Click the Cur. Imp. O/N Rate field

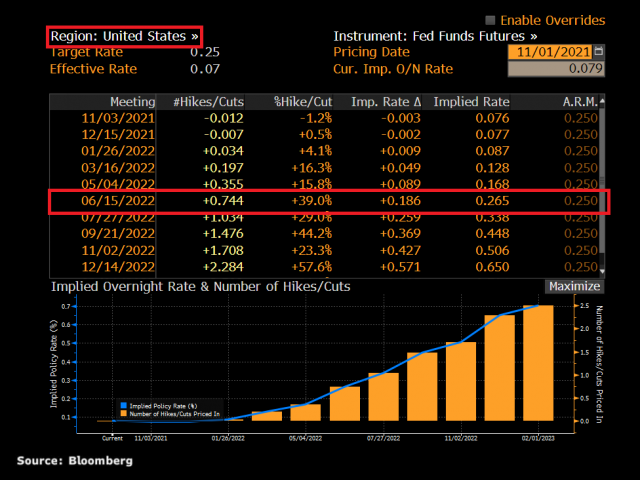click(x=555, y=69)
